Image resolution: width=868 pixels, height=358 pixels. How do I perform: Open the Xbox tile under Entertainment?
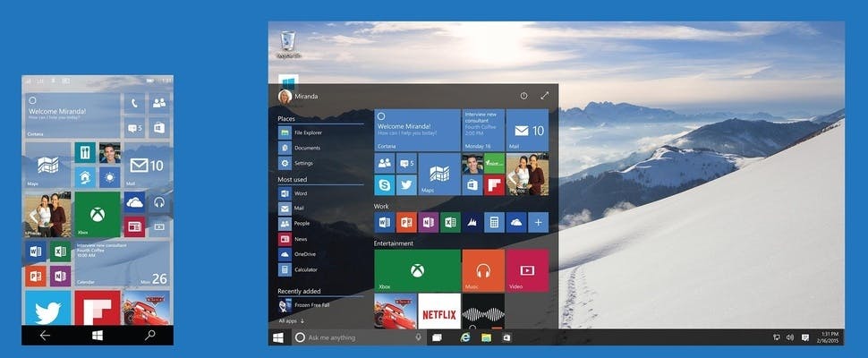coord(417,270)
